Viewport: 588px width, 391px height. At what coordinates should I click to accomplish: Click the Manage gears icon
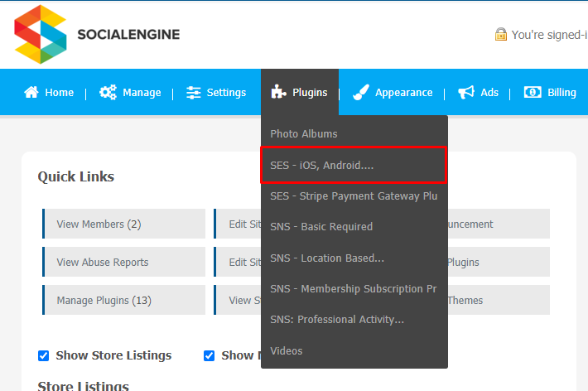point(108,92)
